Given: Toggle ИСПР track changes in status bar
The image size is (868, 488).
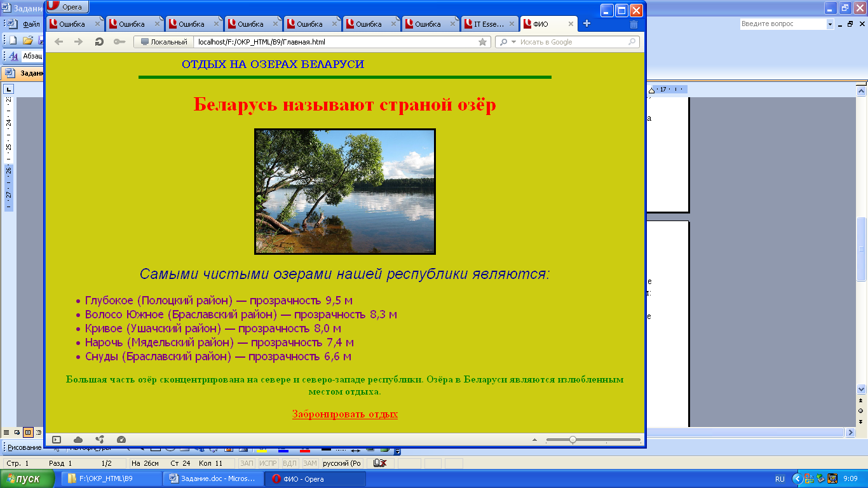Looking at the screenshot, I should pyautogui.click(x=268, y=463).
